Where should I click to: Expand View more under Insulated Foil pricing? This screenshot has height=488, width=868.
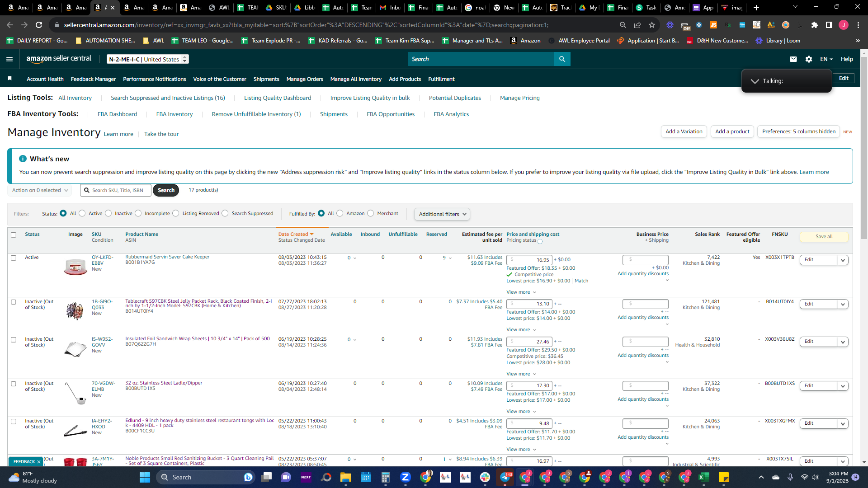(x=521, y=374)
